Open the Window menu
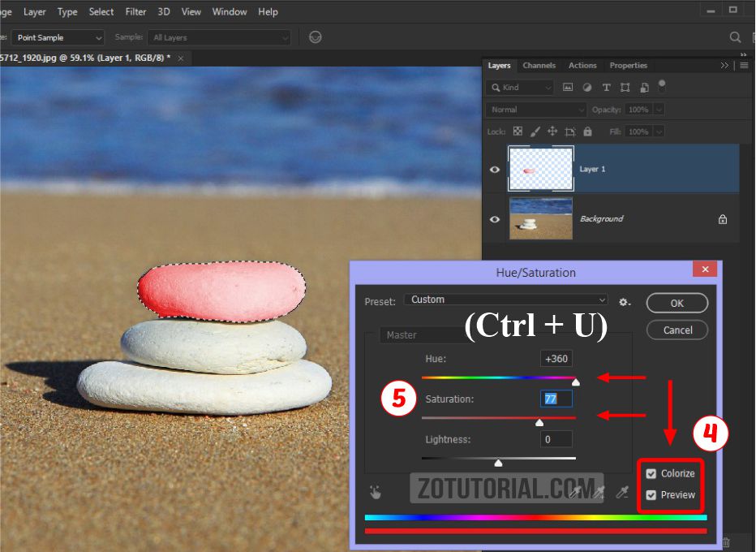Screen dimensions: 756x552 (x=230, y=12)
